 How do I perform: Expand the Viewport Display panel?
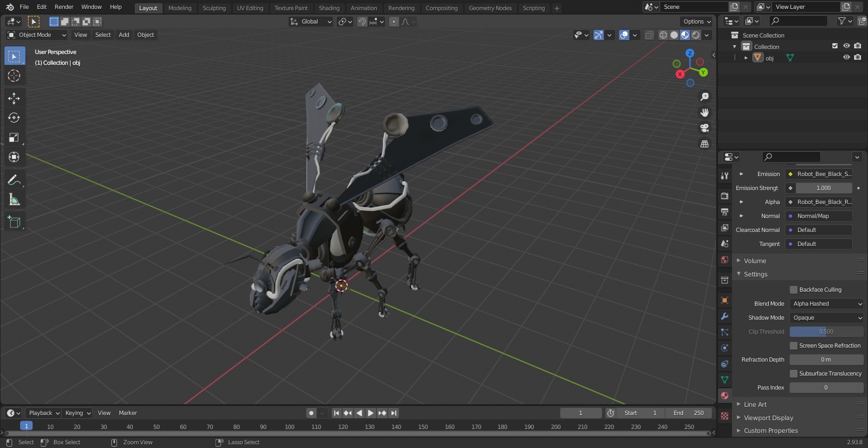pyautogui.click(x=768, y=417)
